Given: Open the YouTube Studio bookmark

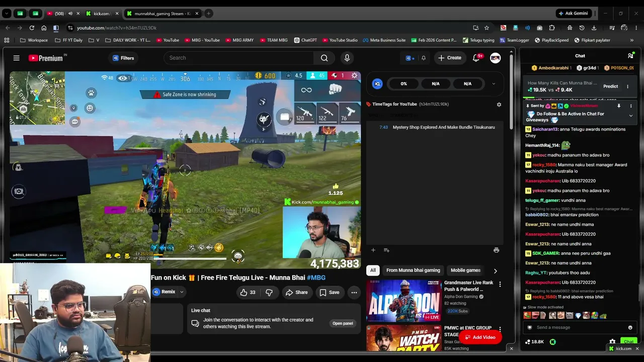Looking at the screenshot, I should click(340, 40).
